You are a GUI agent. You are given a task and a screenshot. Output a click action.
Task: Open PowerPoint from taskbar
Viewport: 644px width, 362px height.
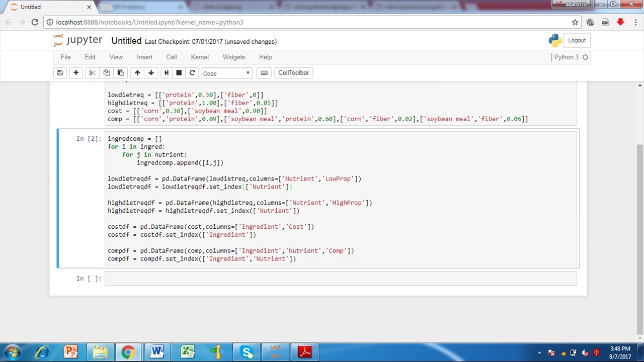click(x=70, y=352)
